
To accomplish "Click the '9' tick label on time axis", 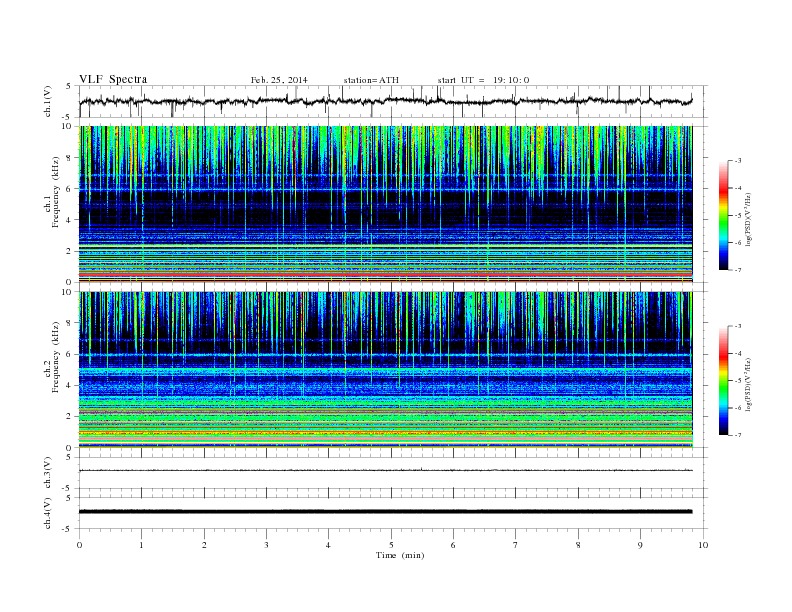I will (640, 545).
